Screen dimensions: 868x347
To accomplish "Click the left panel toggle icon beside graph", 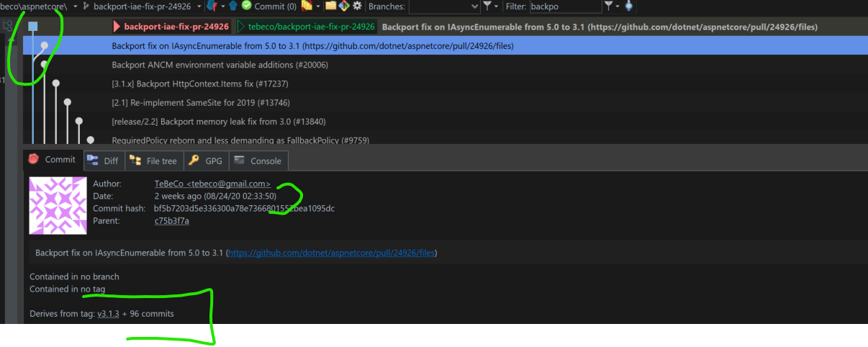I will coord(9,25).
